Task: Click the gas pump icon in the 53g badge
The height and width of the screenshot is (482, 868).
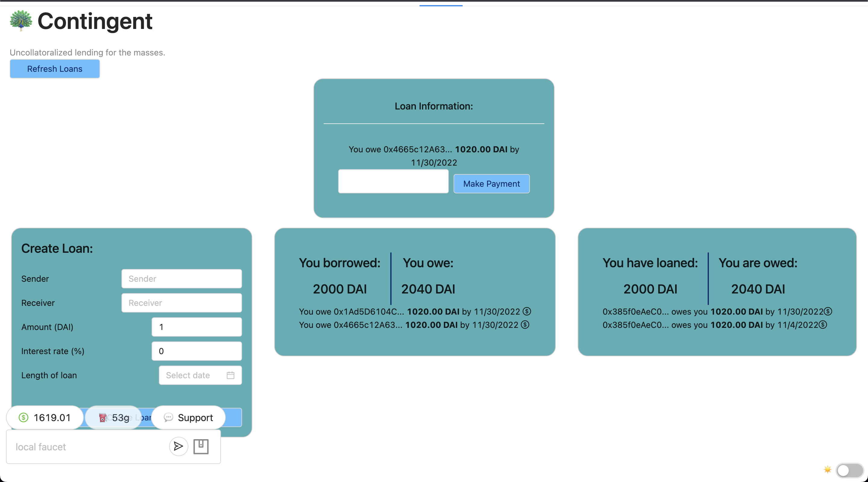Action: [103, 418]
